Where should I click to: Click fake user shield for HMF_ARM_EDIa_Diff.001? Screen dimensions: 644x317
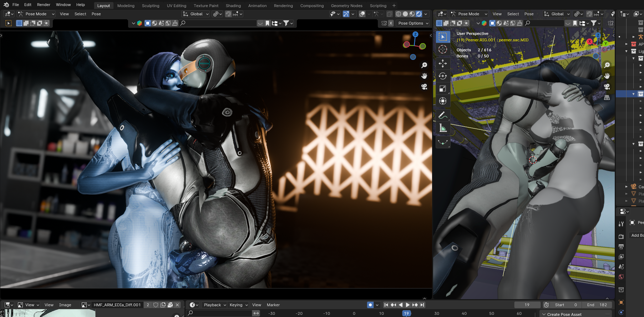click(156, 305)
